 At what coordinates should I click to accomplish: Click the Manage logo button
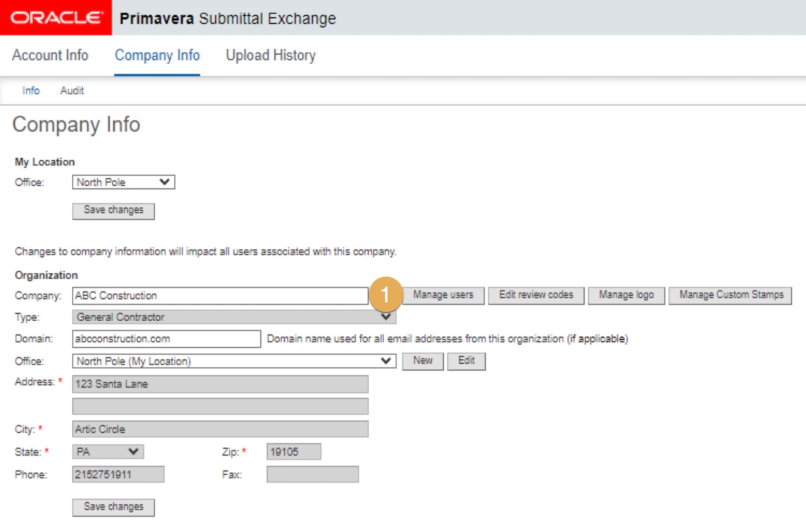[x=626, y=295]
